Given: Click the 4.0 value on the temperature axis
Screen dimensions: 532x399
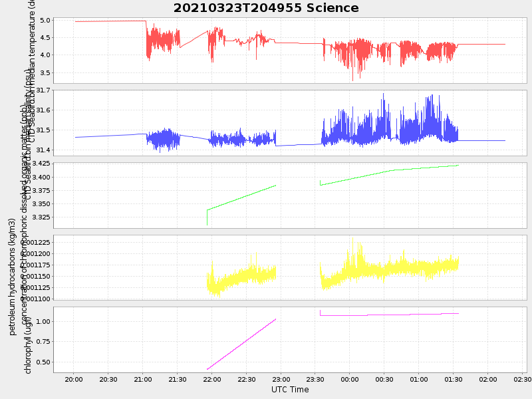Looking at the screenshot, I should pyautogui.click(x=45, y=55).
